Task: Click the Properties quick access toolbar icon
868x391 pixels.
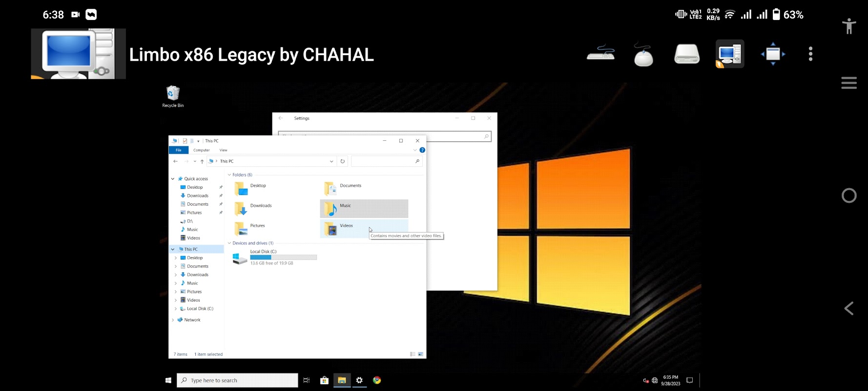Action: 185,141
